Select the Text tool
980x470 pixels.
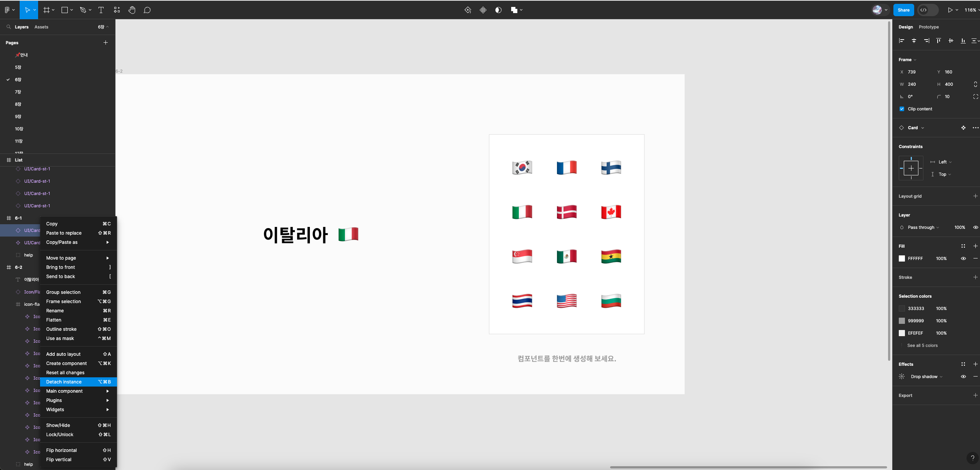pos(101,10)
